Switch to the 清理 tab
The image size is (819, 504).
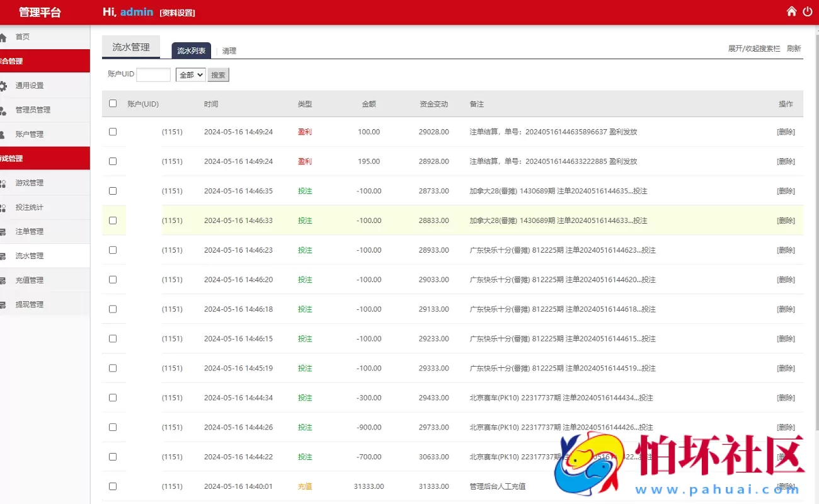(x=229, y=50)
